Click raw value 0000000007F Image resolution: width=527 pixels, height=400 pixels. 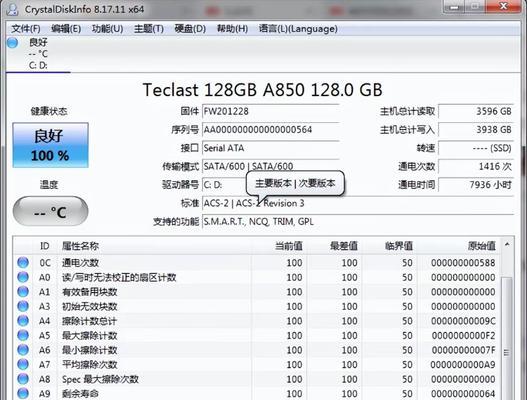coord(463,350)
